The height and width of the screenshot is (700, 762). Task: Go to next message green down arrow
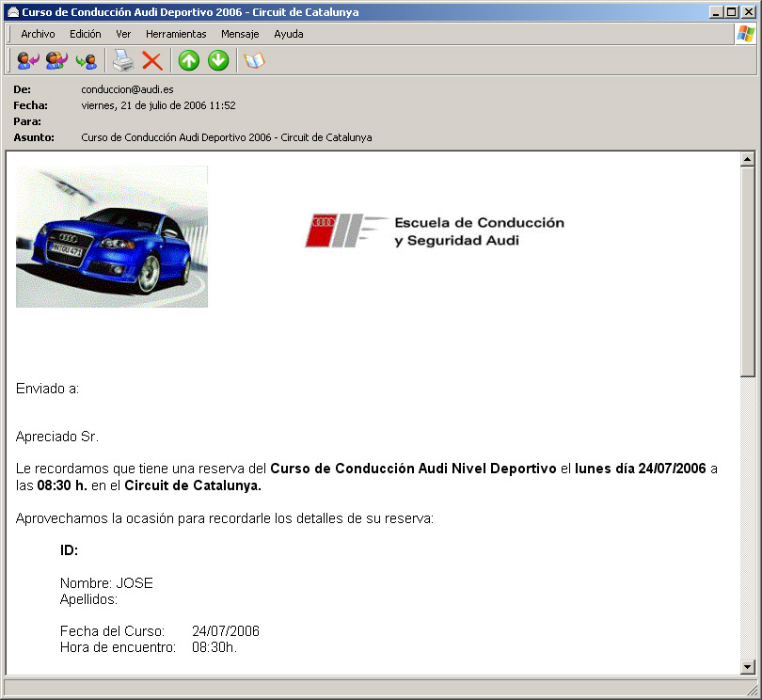pyautogui.click(x=218, y=61)
